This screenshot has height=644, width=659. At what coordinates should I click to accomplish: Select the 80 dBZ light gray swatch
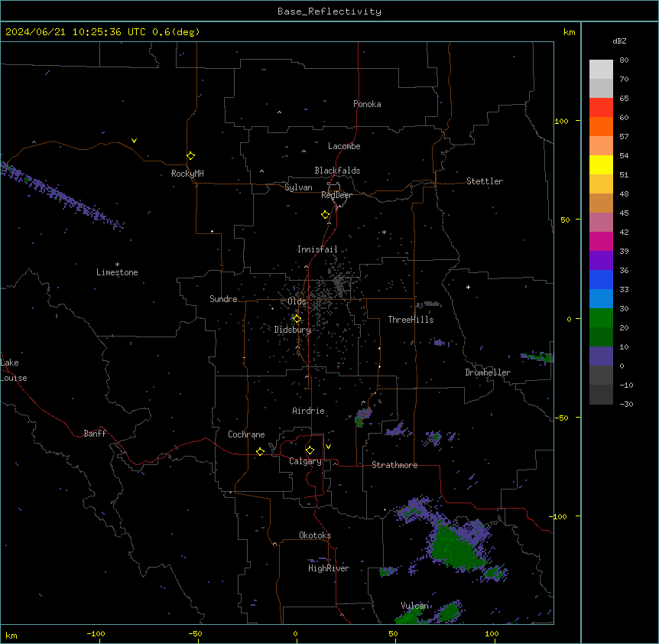tap(601, 70)
